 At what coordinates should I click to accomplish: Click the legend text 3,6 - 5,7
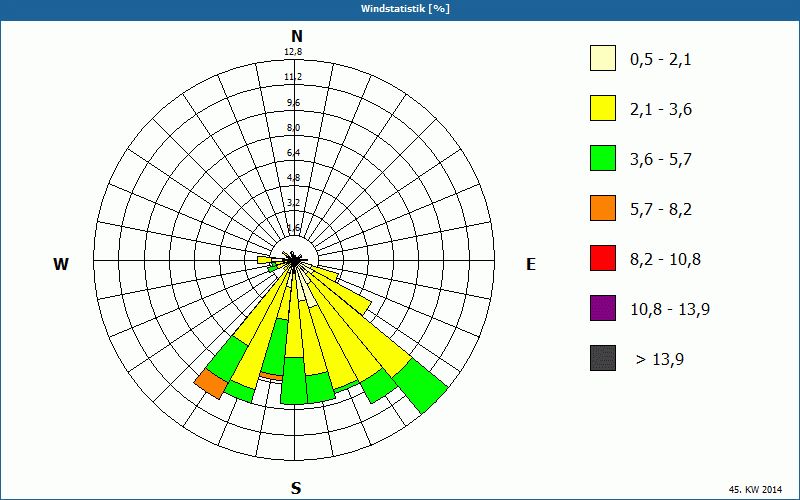pos(661,160)
